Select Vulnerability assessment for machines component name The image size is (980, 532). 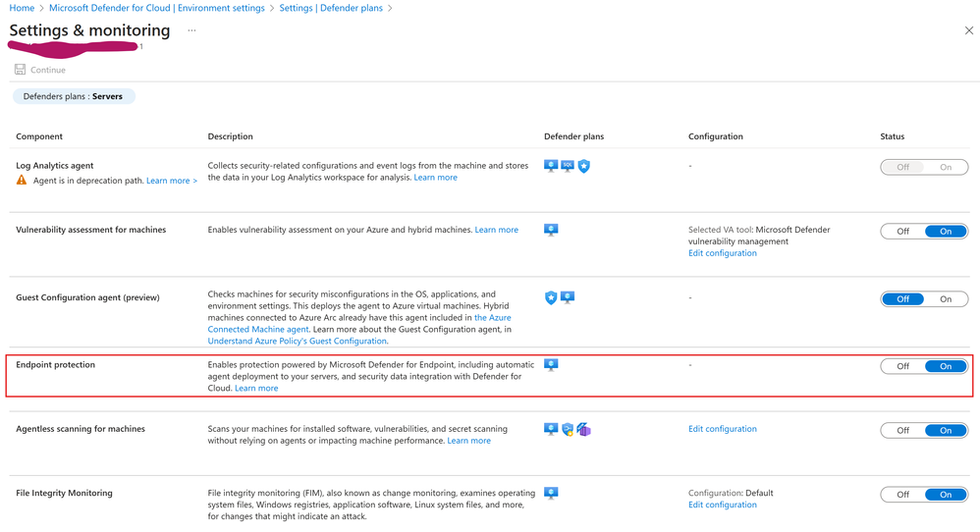coord(90,230)
